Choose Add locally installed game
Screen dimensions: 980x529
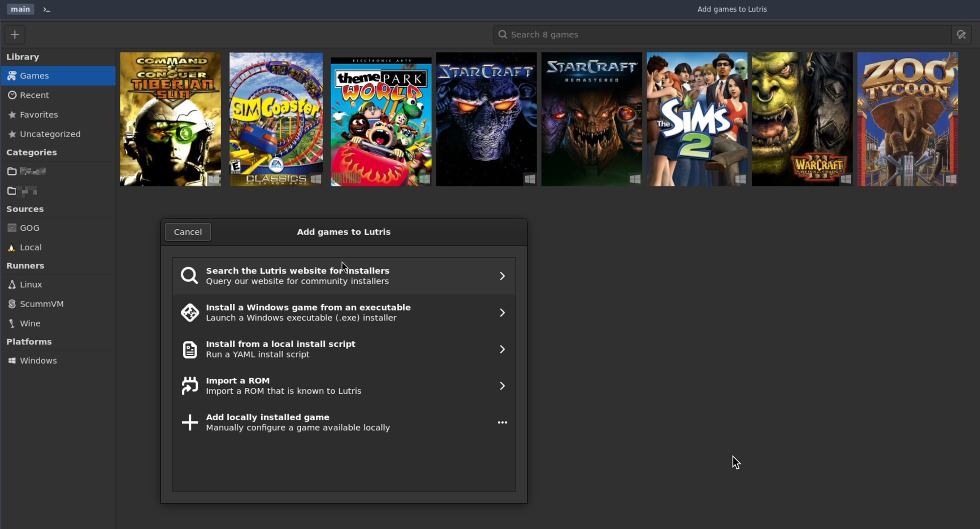click(344, 422)
